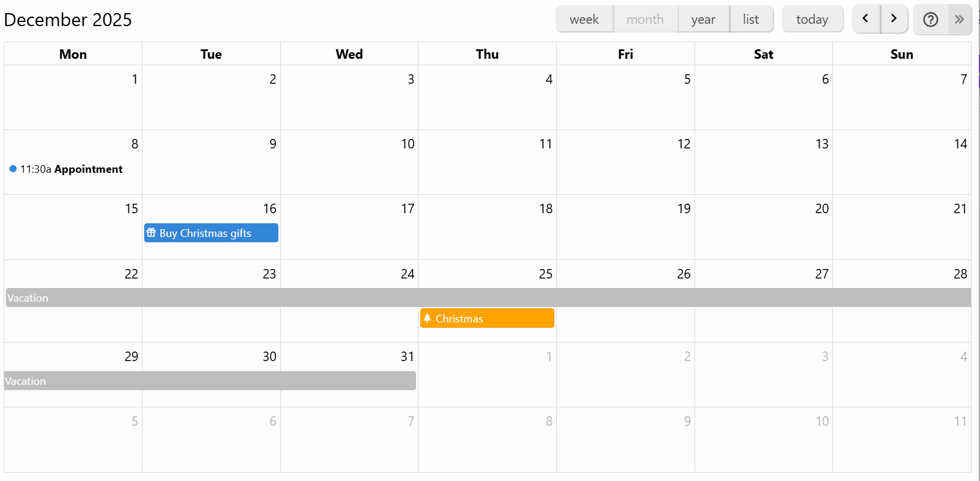Switch to year view

[703, 20]
